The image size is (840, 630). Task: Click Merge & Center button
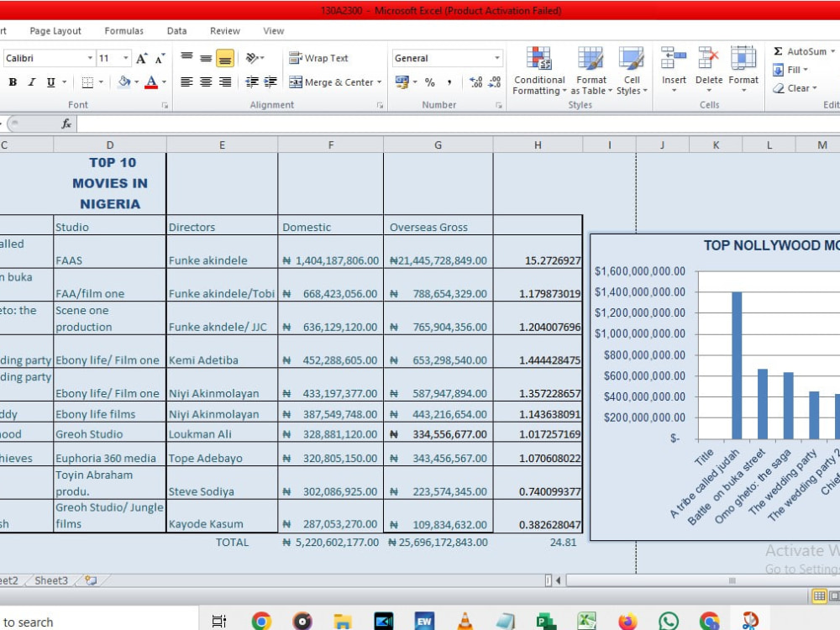tap(331, 82)
